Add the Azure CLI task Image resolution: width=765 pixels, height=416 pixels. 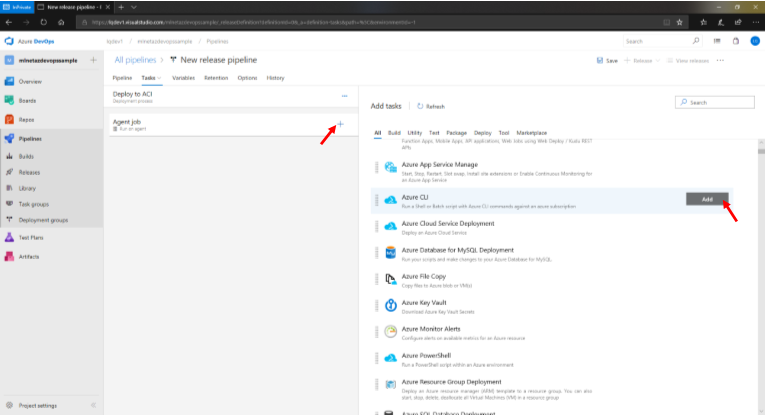tap(706, 199)
